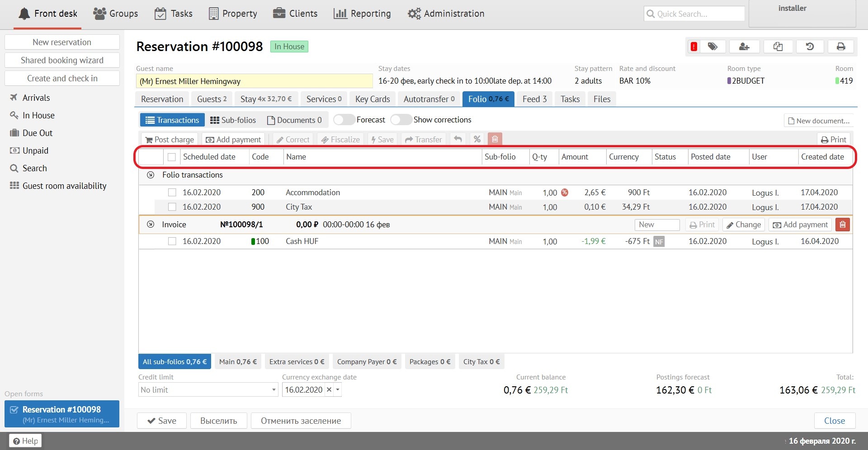Screen dimensions: 868x450
Task: Switch to the Key Cards tab
Action: click(372, 99)
